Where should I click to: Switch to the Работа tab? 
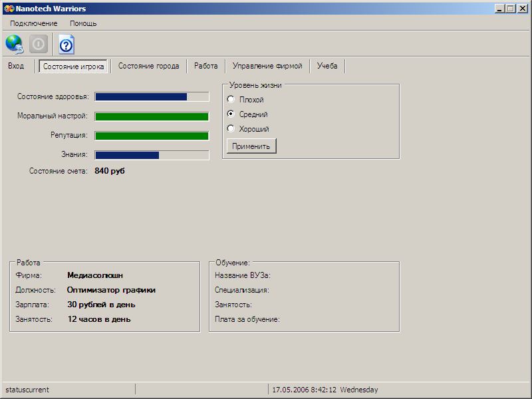206,66
